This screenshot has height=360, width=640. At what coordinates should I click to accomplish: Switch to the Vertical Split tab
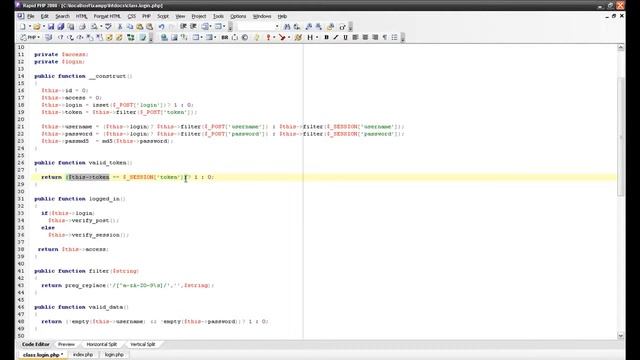tap(142, 344)
